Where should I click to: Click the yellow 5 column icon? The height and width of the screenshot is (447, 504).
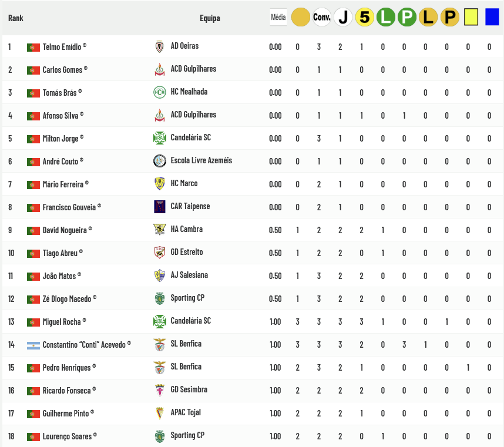[x=365, y=18]
